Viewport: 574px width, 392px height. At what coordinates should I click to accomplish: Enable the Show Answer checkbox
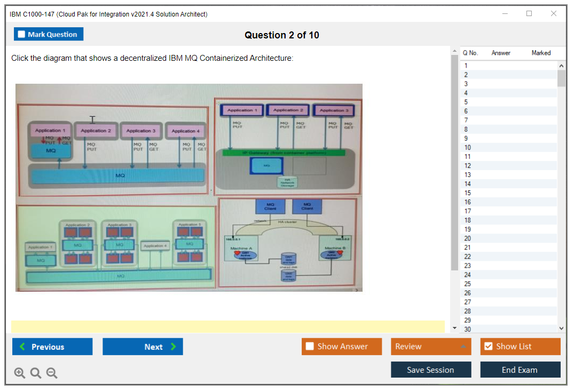(x=310, y=347)
